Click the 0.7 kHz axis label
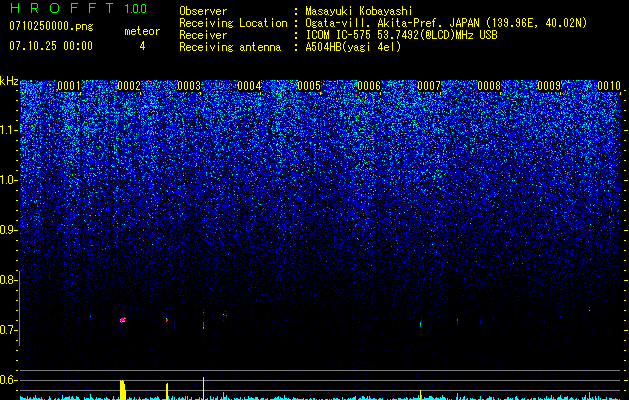 click(x=9, y=330)
